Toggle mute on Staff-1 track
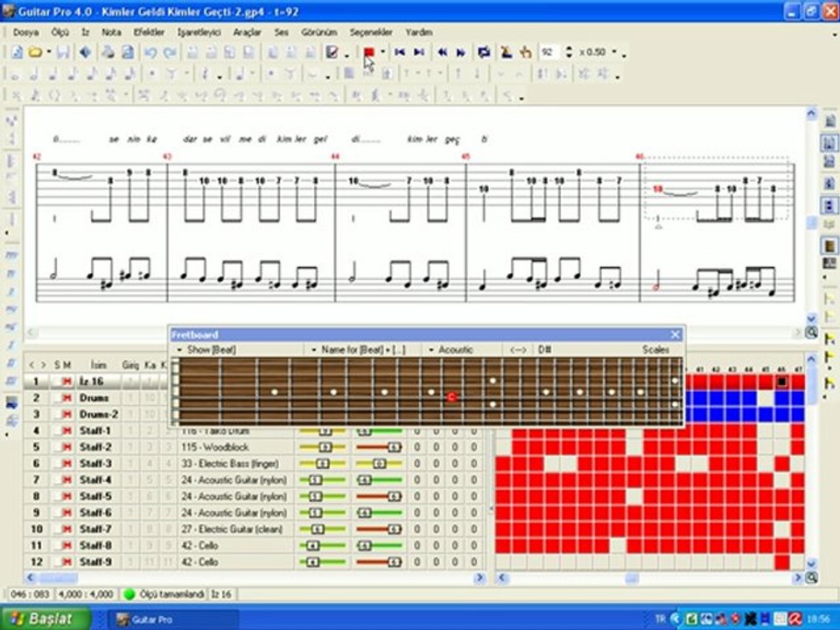 click(67, 430)
